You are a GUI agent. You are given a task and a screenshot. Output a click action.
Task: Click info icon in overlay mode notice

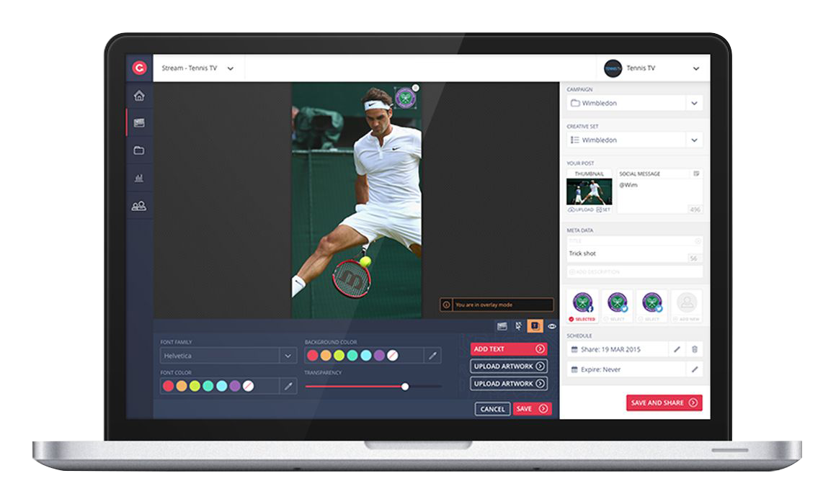446,305
